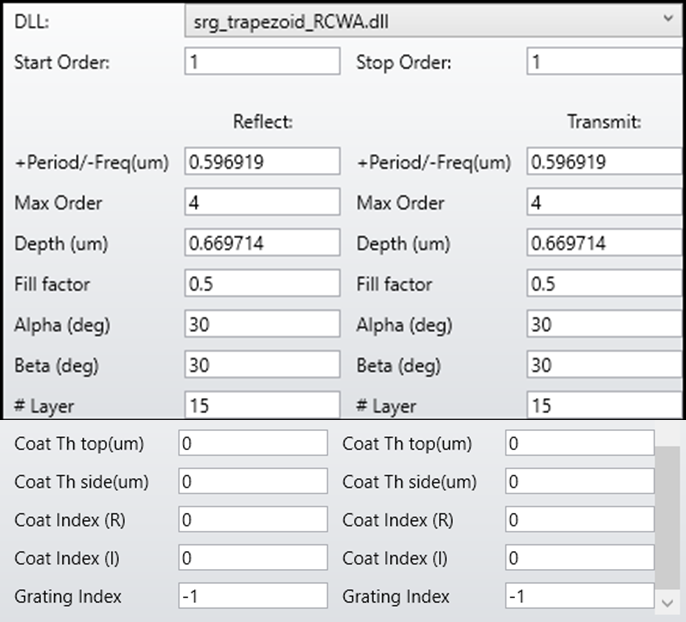Select the Reflect Beta (deg) field
Image resolution: width=686 pixels, height=622 pixels.
point(262,366)
